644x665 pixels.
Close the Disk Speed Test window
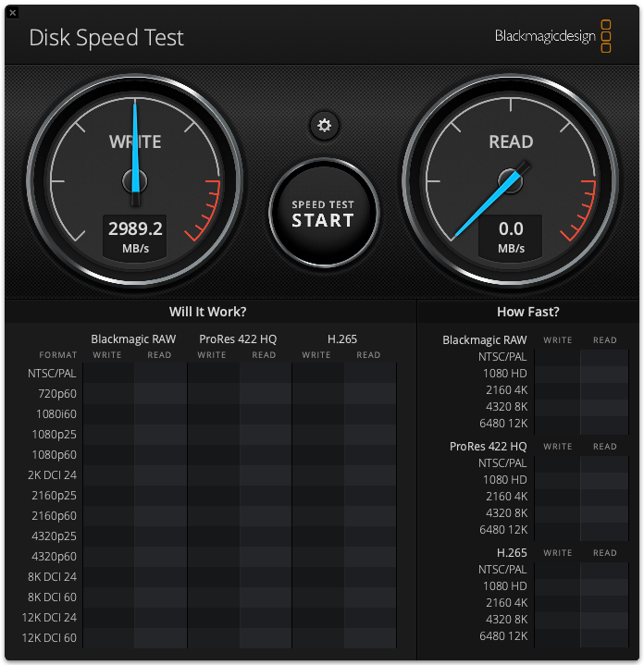[x=13, y=13]
